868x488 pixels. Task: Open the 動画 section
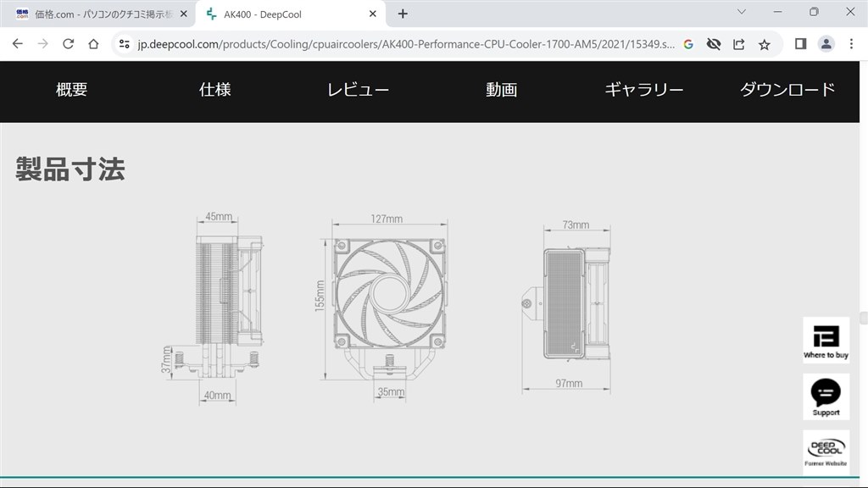(x=502, y=90)
